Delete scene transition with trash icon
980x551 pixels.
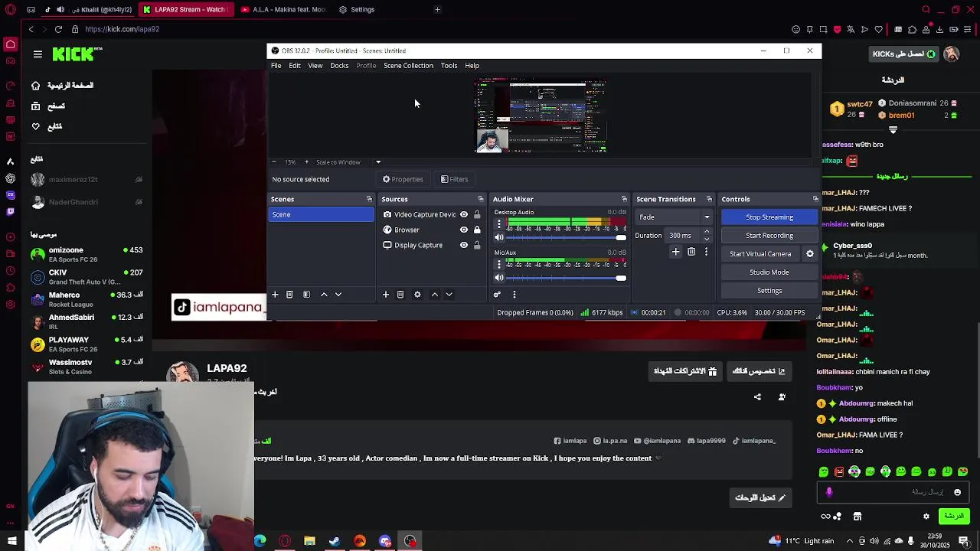691,252
